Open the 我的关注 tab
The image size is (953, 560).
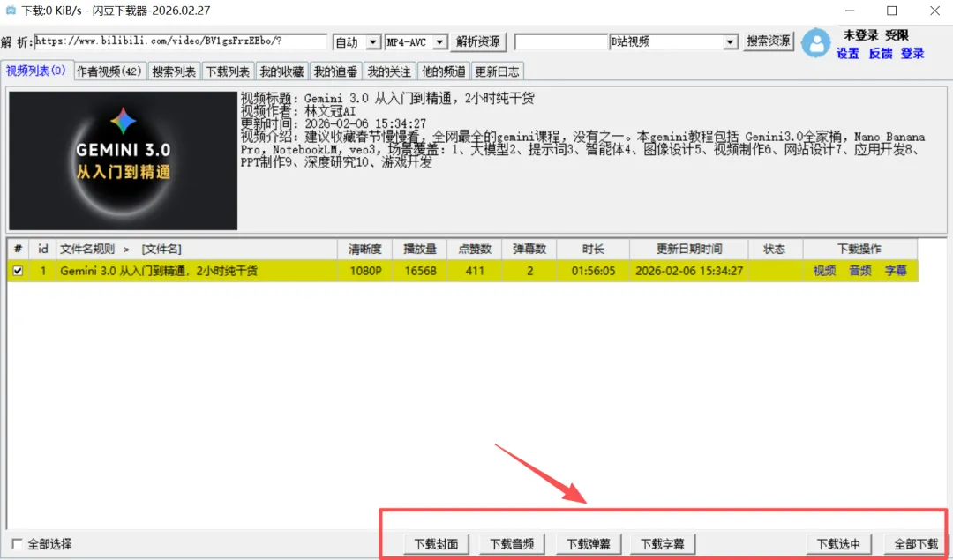pyautogui.click(x=390, y=71)
